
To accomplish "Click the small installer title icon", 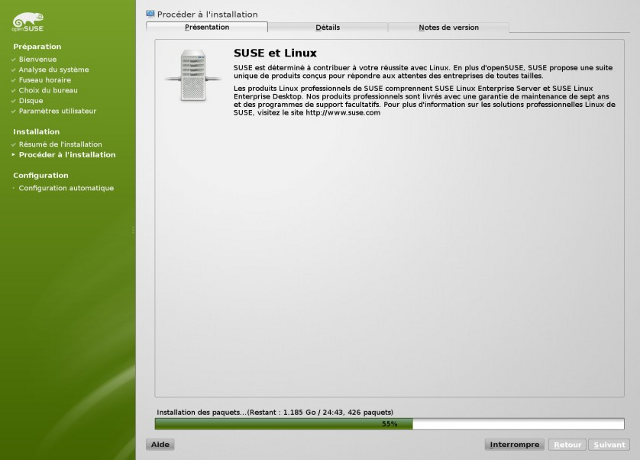I will coord(150,14).
